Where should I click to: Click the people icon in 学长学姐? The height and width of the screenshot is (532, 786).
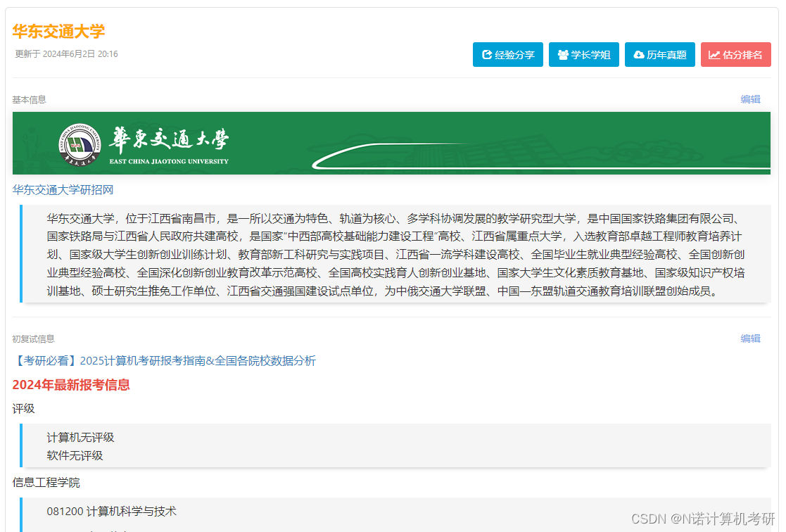pos(563,55)
